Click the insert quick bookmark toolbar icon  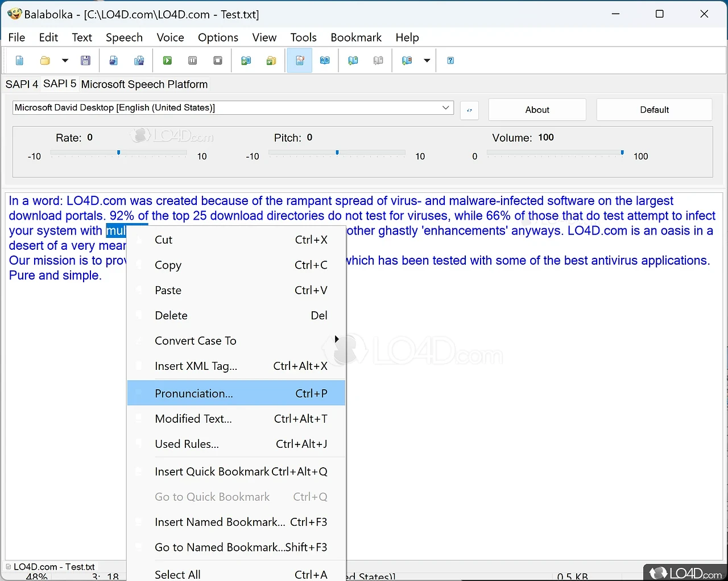pos(353,61)
